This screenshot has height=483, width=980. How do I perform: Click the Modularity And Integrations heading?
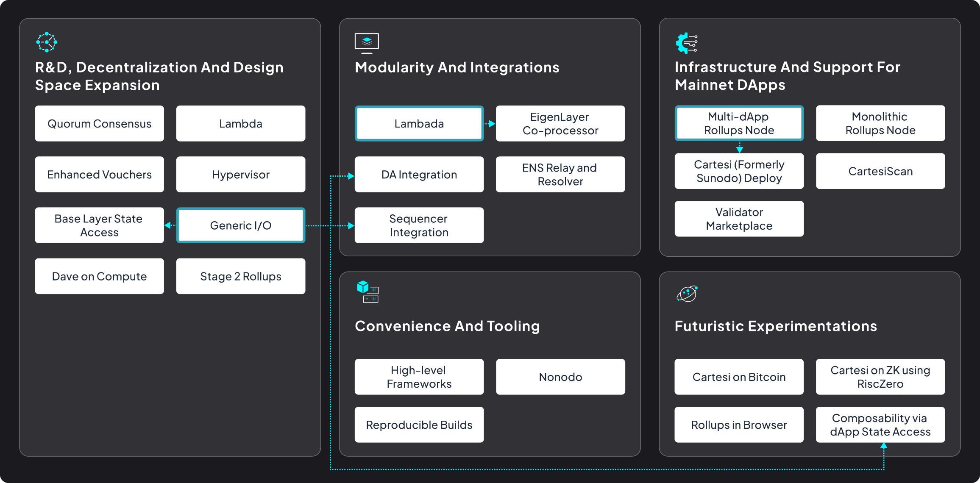click(x=457, y=67)
